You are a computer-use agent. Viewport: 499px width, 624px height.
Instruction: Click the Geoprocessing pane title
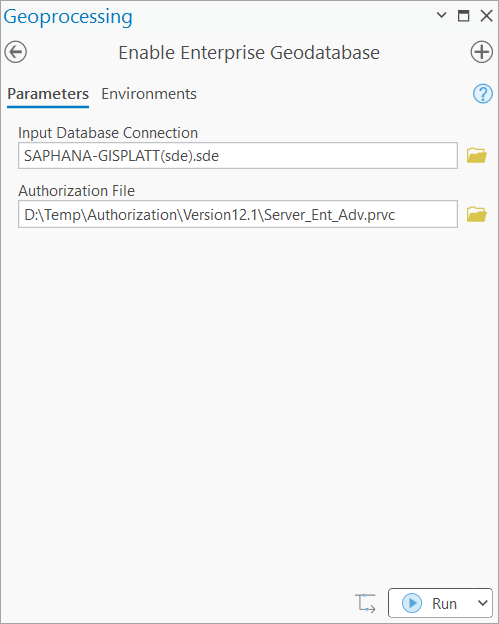[68, 18]
